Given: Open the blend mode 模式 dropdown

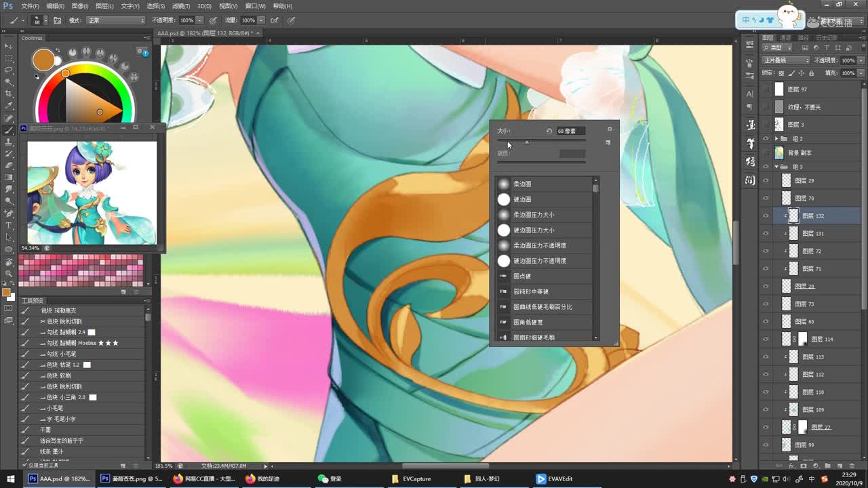Looking at the screenshot, I should click(x=115, y=20).
